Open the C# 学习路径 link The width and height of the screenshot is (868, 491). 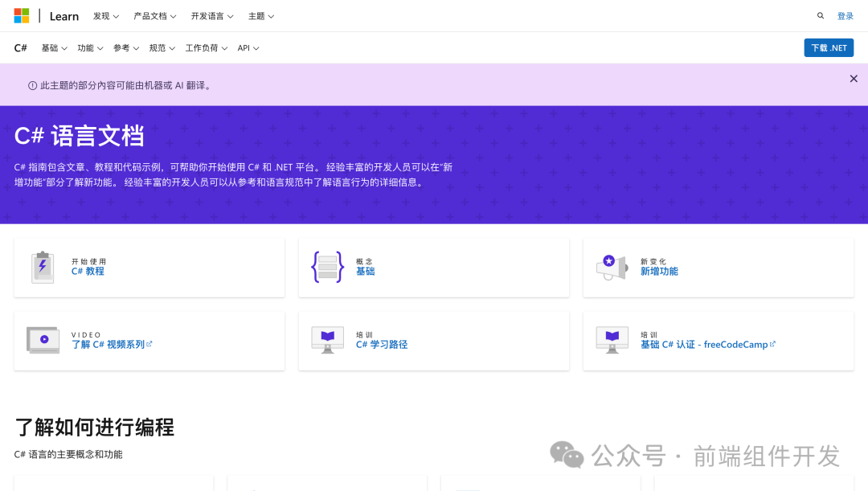(382, 344)
